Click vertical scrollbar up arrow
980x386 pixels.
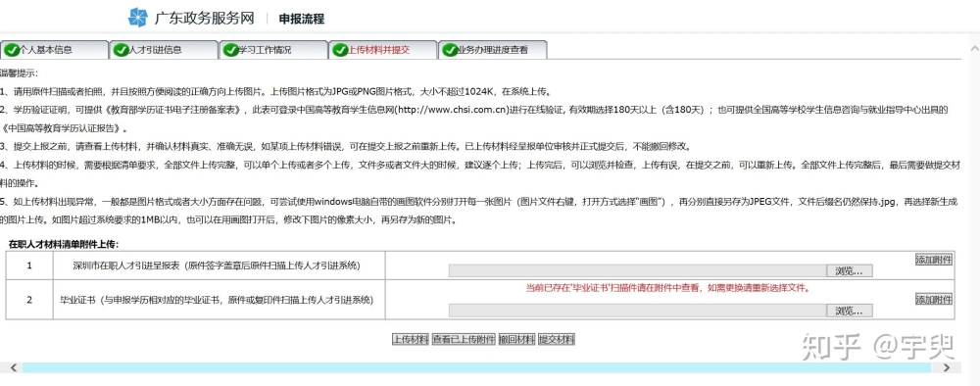[974, 48]
